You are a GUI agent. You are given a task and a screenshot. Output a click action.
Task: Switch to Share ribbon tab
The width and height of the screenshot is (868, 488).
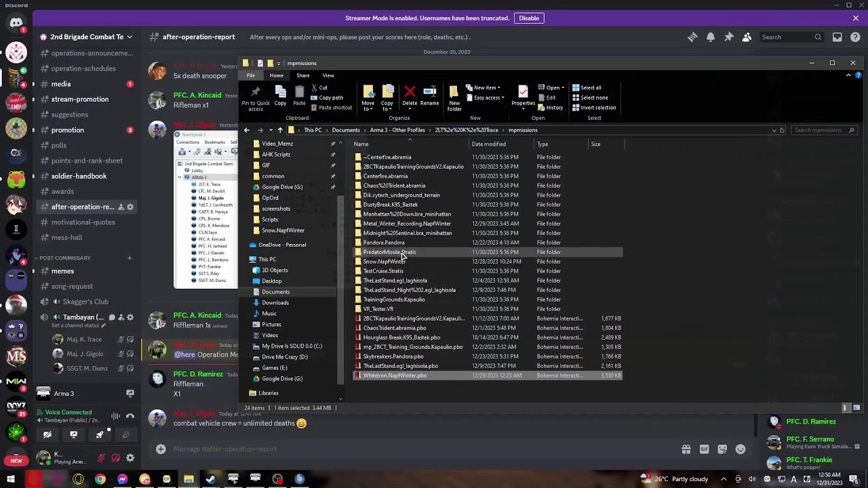(x=303, y=75)
